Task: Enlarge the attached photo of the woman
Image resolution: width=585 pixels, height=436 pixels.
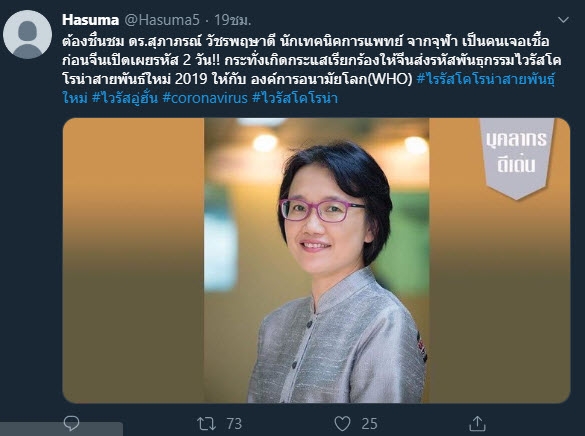Action: pyautogui.click(x=316, y=260)
